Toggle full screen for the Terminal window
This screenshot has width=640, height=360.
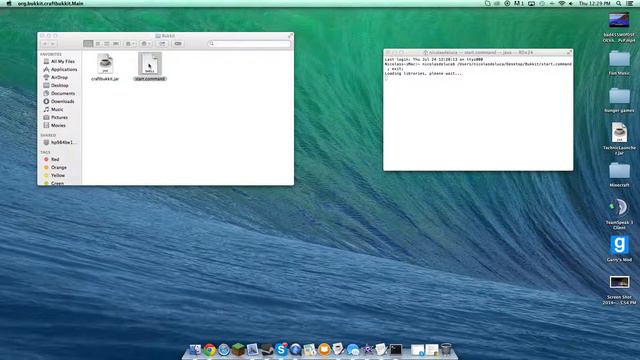[569, 52]
